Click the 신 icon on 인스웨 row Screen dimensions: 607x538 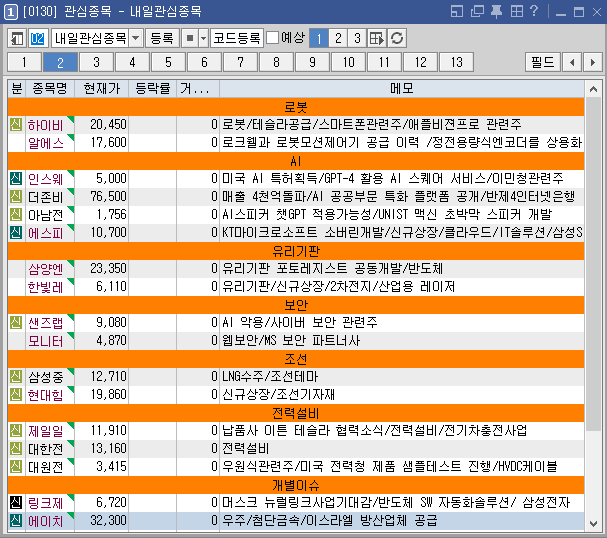tap(16, 178)
